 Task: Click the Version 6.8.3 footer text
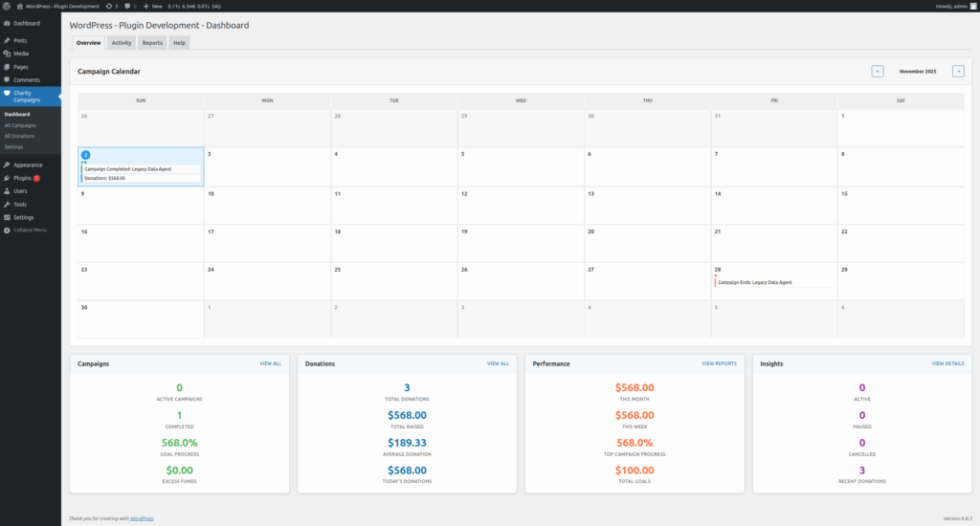tap(957, 518)
